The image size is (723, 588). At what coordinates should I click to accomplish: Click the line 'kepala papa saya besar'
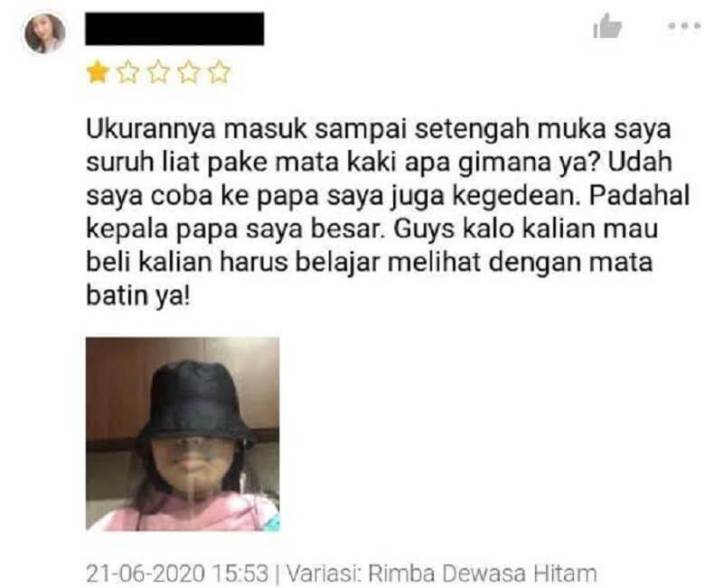(372, 229)
